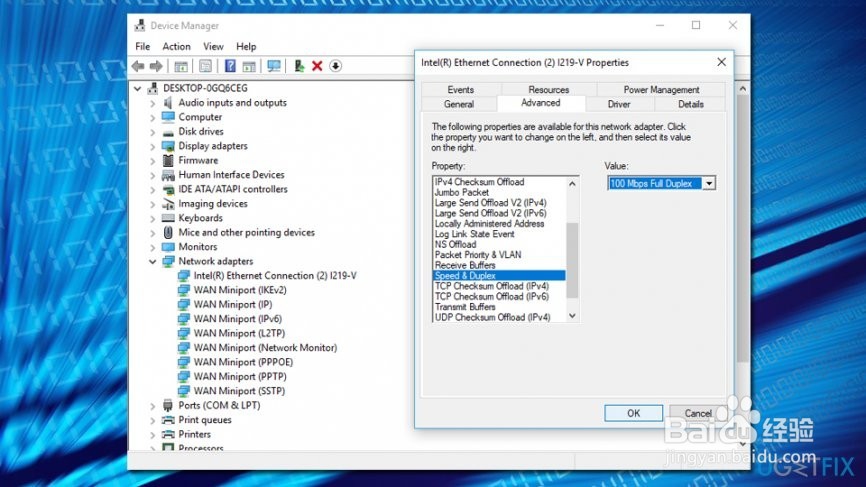The image size is (866, 487).
Task: Click Device Manager tree scroll-up arrow
Action: (x=743, y=88)
